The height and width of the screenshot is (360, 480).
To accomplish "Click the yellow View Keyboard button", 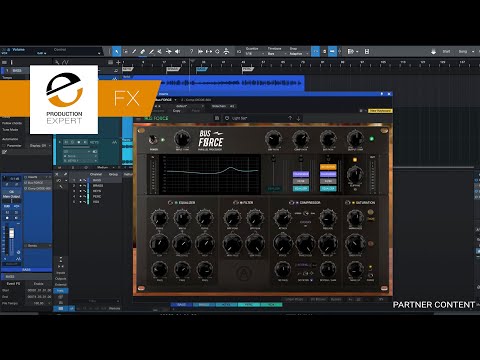I will coord(380,111).
